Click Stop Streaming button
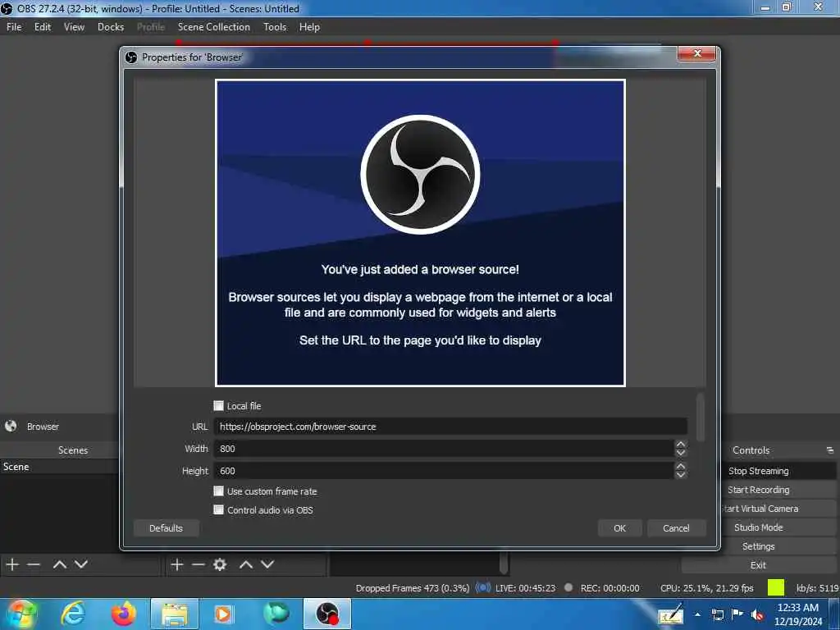840x630 pixels. point(759,471)
